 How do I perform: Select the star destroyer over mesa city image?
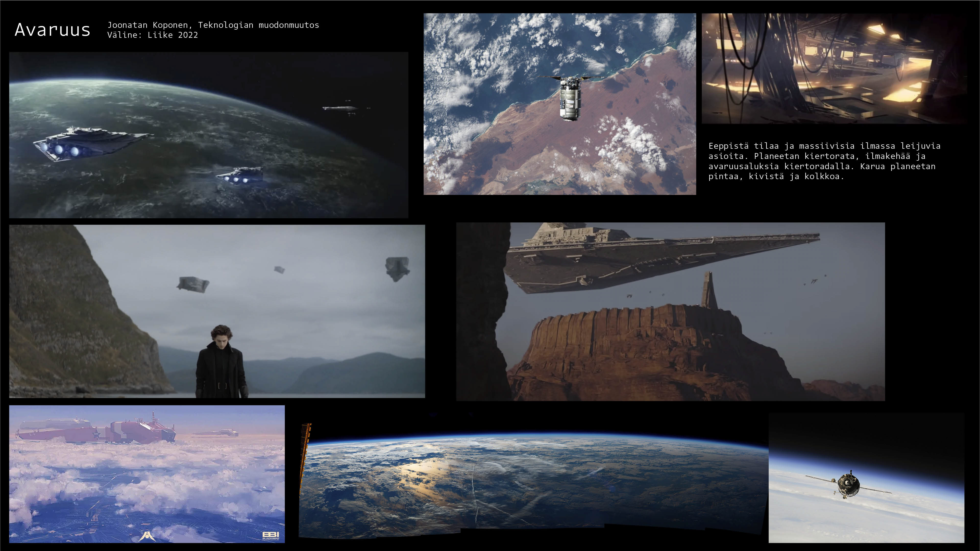point(670,311)
